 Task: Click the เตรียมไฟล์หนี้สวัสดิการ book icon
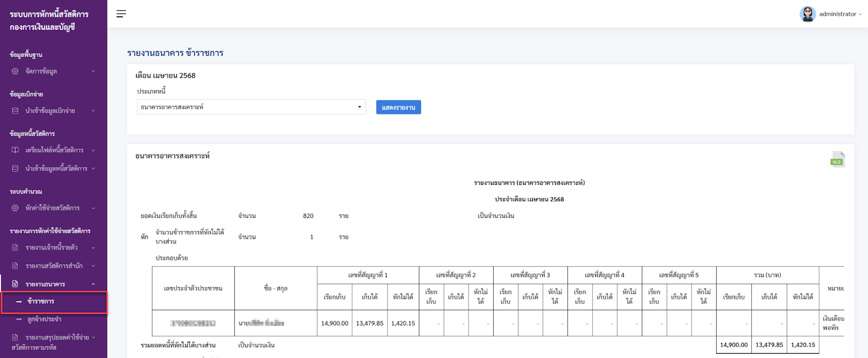(x=15, y=150)
